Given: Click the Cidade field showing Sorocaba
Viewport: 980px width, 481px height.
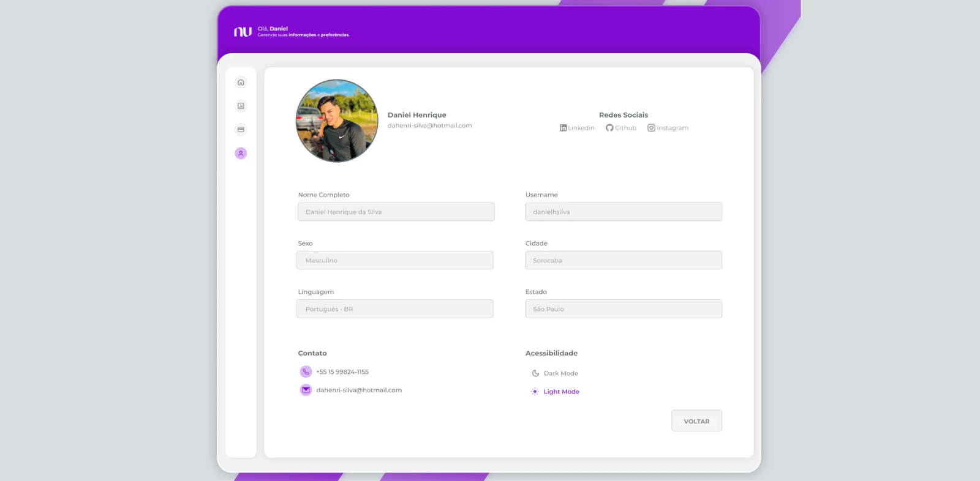Looking at the screenshot, I should (x=624, y=260).
